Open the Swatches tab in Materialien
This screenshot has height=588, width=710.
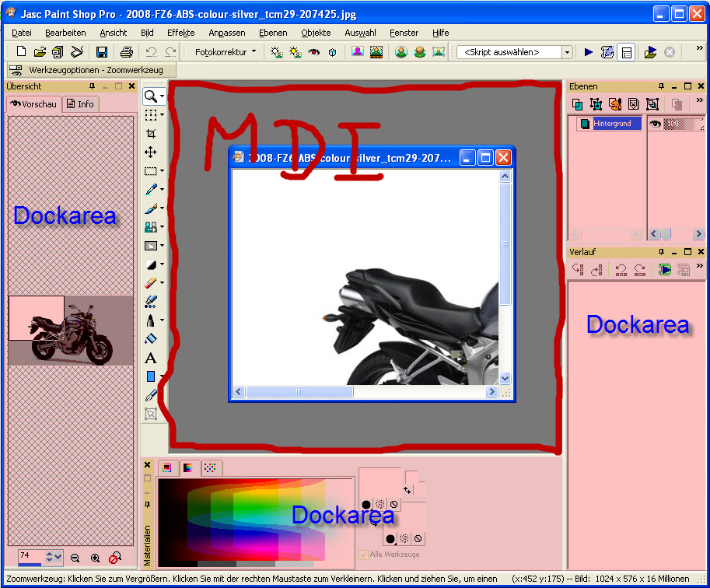click(x=210, y=468)
